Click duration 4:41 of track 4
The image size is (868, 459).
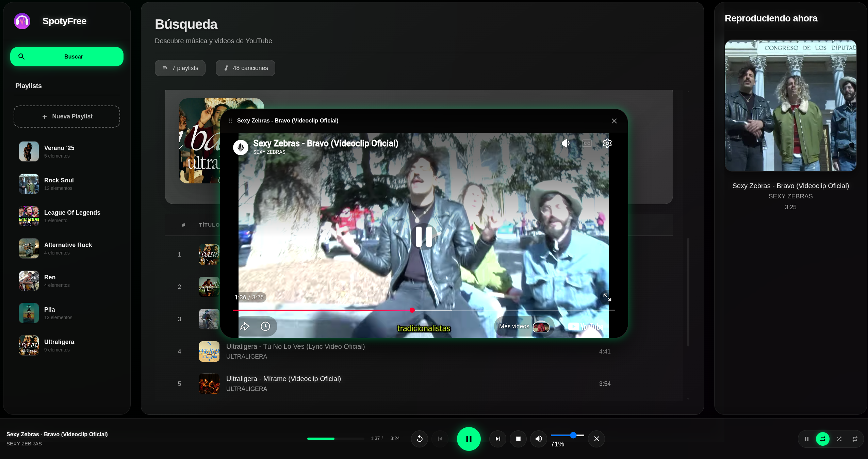605,351
